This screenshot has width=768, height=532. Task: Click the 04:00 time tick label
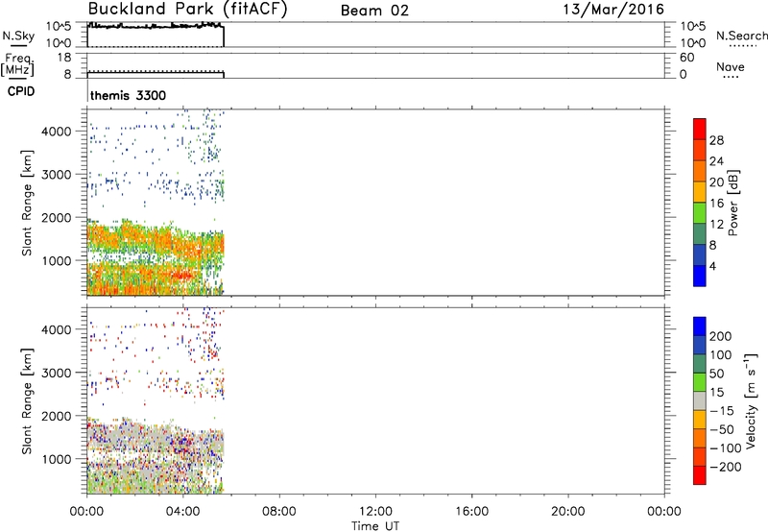(x=182, y=512)
